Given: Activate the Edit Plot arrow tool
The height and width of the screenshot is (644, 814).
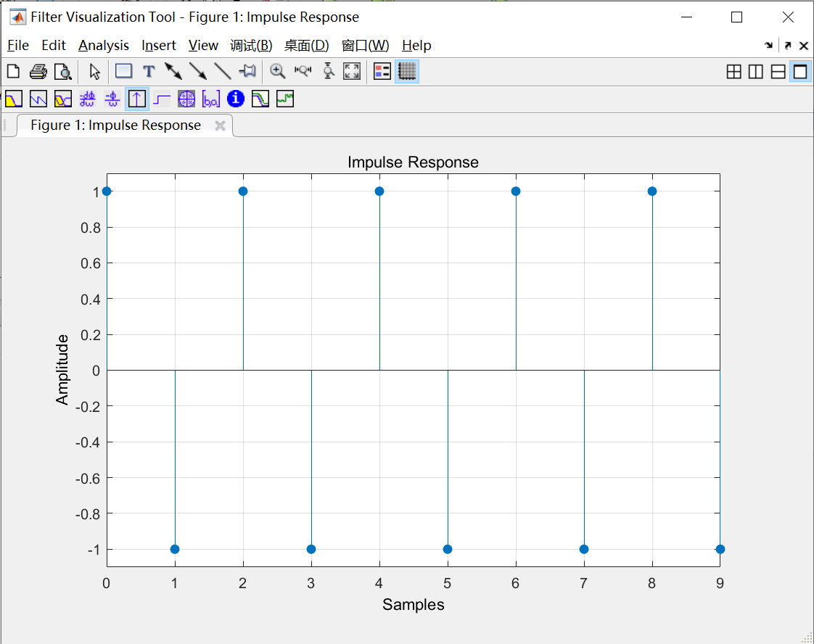Looking at the screenshot, I should click(94, 71).
